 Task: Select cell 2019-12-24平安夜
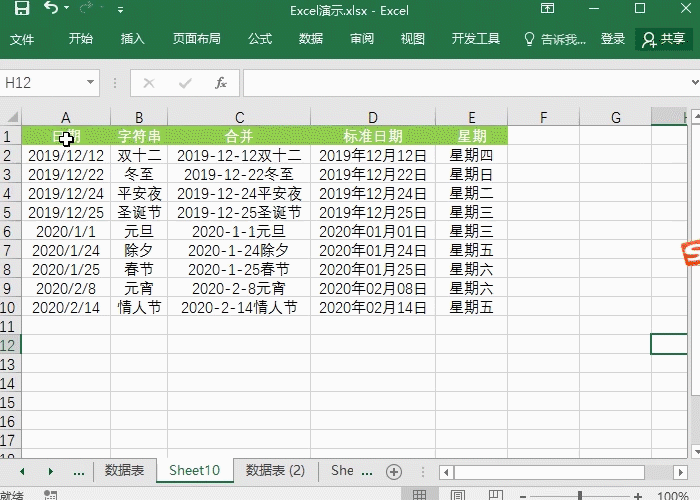click(x=239, y=193)
